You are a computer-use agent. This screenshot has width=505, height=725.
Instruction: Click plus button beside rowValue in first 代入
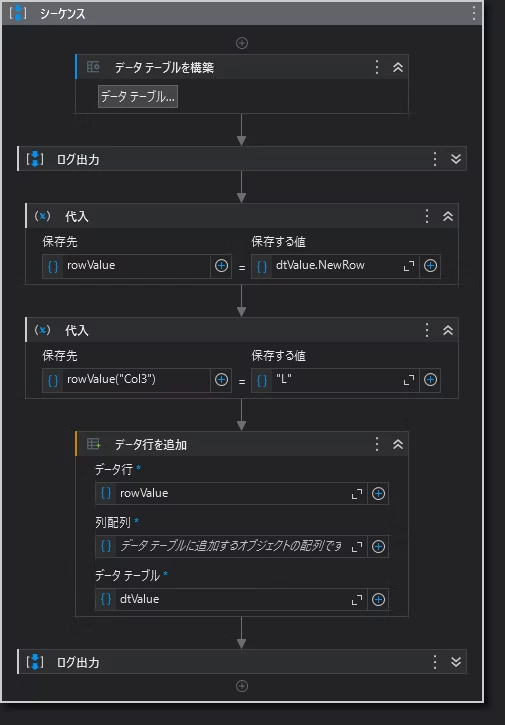(x=222, y=266)
